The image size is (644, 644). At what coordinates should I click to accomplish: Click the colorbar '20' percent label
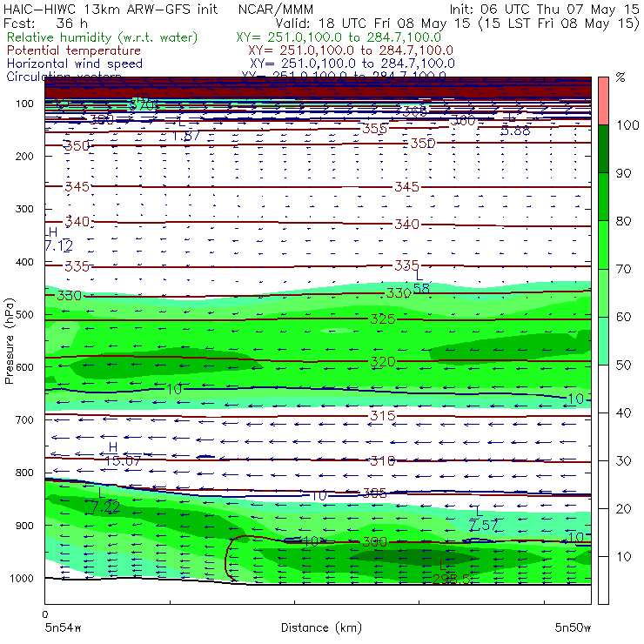(623, 509)
